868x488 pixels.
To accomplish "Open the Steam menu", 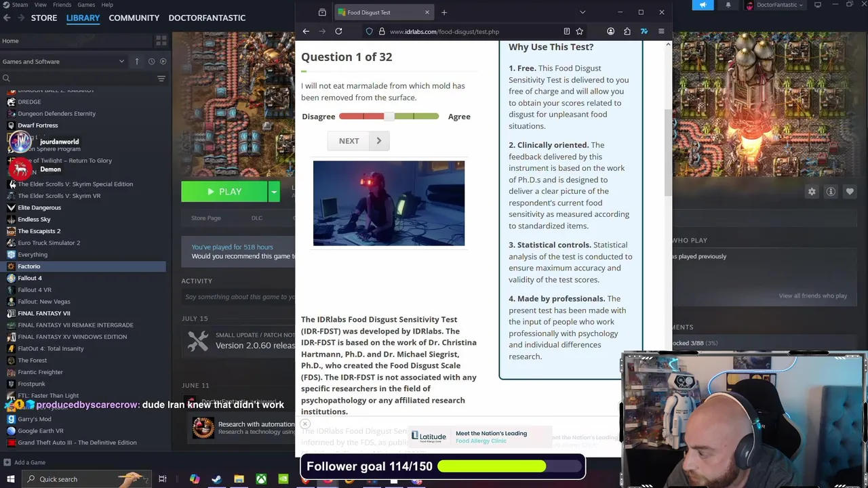I will point(16,5).
